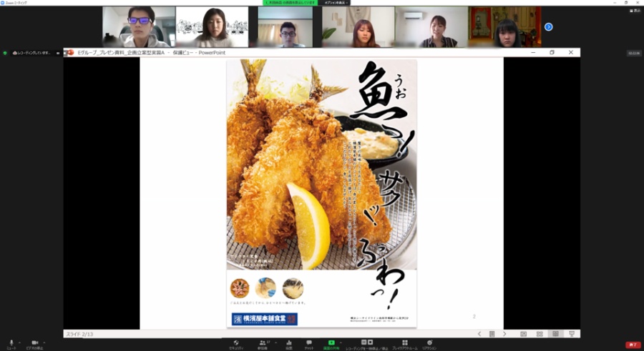Go to next slide in PowerPoint status bar
The width and height of the screenshot is (644, 351).
(x=504, y=334)
